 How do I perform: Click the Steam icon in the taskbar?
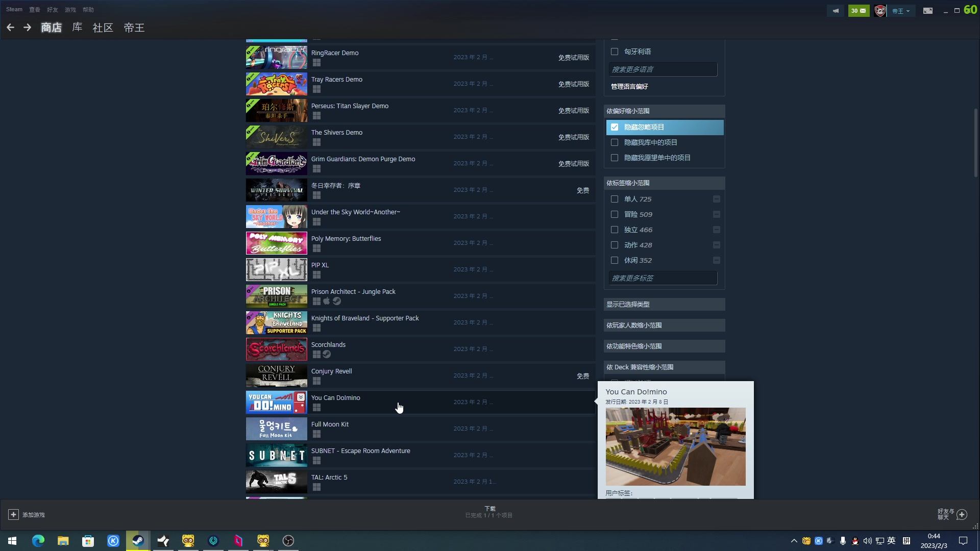tap(138, 541)
